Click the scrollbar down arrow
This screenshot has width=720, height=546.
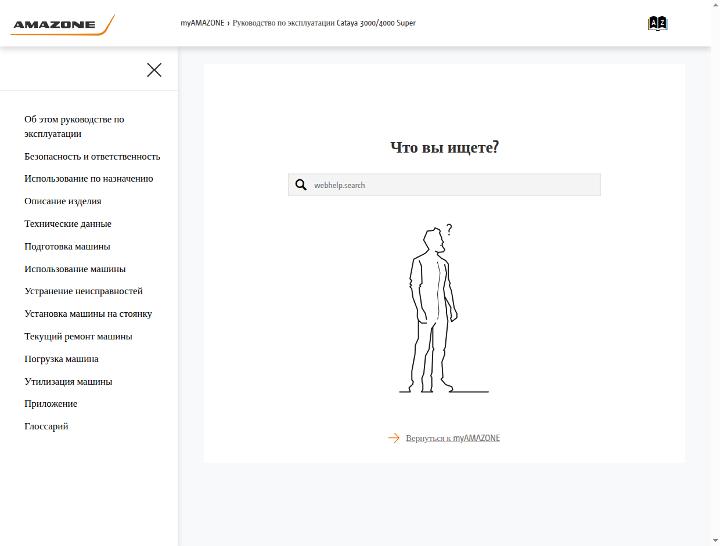point(715,541)
